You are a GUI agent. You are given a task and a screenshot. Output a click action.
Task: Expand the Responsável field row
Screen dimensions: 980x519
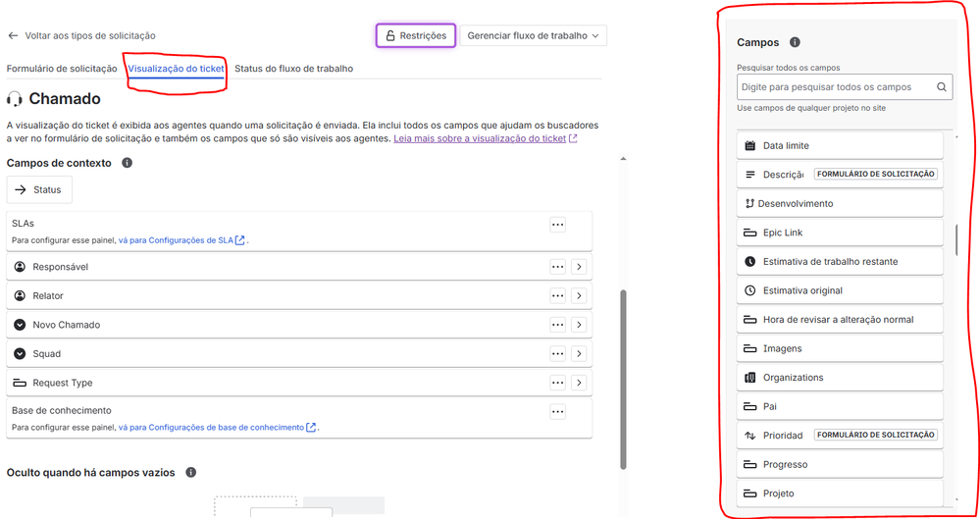(x=579, y=267)
